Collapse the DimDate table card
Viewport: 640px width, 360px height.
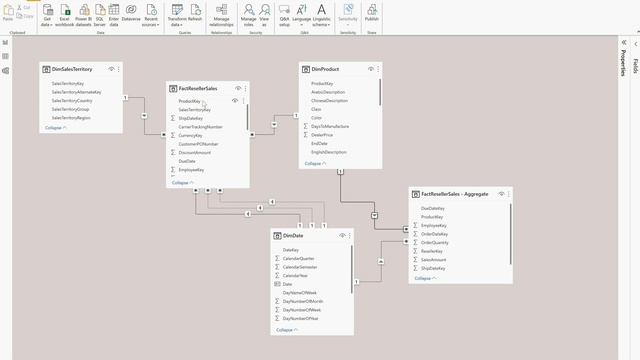287,330
